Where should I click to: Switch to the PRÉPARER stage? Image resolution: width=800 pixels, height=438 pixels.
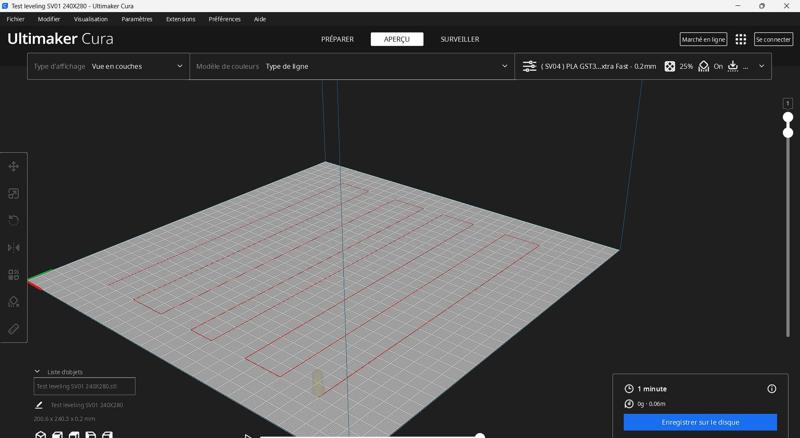click(x=337, y=39)
